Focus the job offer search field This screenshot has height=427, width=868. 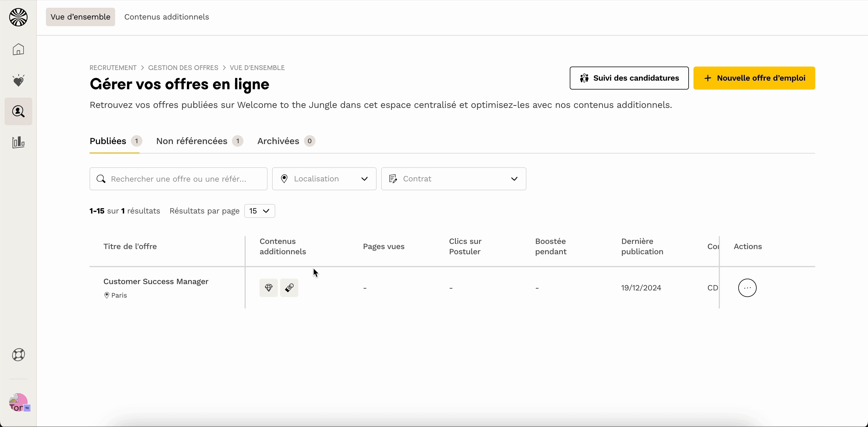[179, 179]
